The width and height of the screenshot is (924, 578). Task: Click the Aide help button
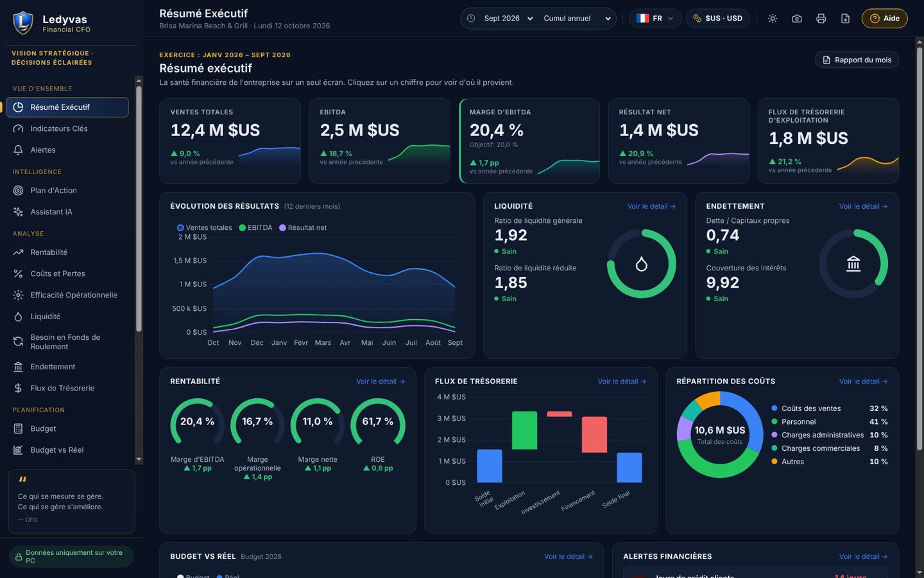click(884, 19)
